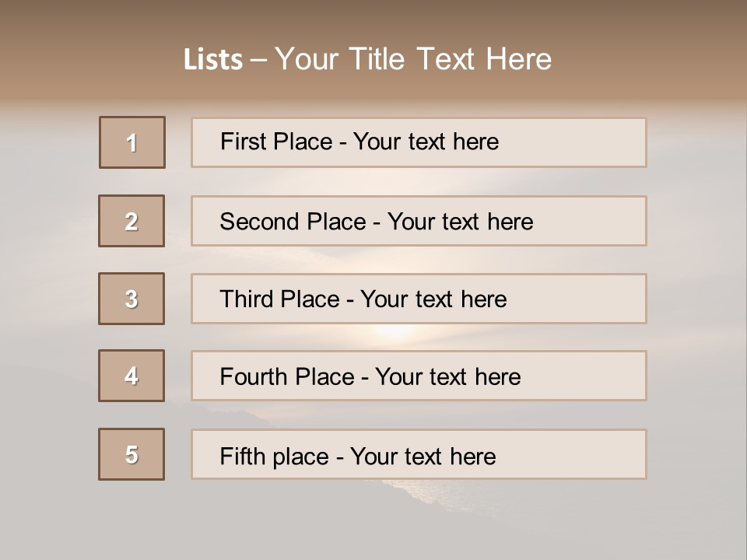Select the number 4 square
This screenshot has height=560, width=747.
pyautogui.click(x=132, y=376)
